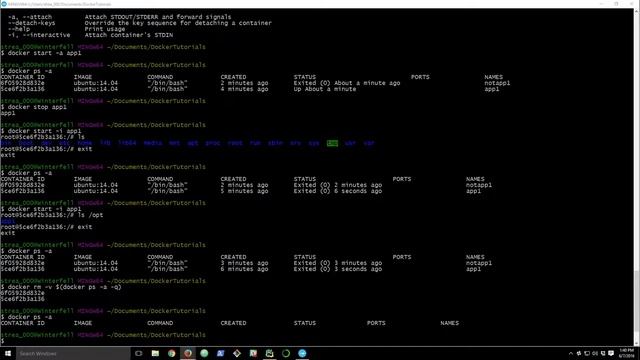Screen dimensions: 640x360
Task: Open the green round taskbar app
Action: tap(204, 353)
